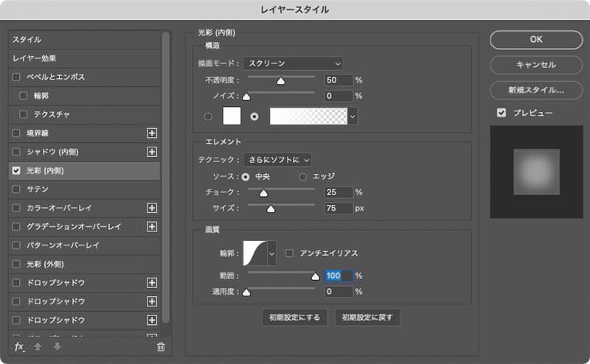Click 初期設定にする button
The width and height of the screenshot is (590, 364).
(294, 318)
